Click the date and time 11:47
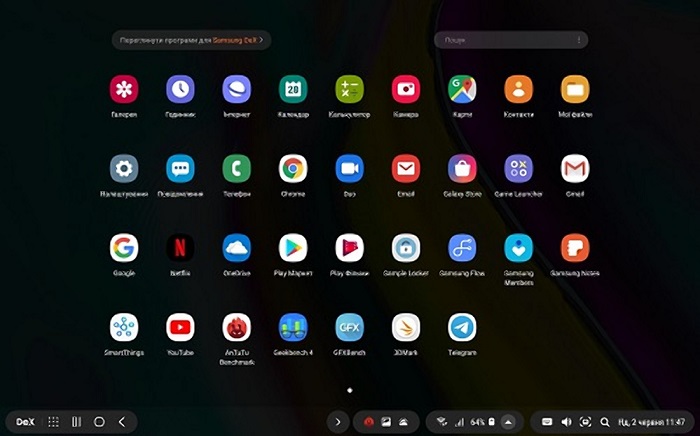700x436 pixels. pos(651,422)
